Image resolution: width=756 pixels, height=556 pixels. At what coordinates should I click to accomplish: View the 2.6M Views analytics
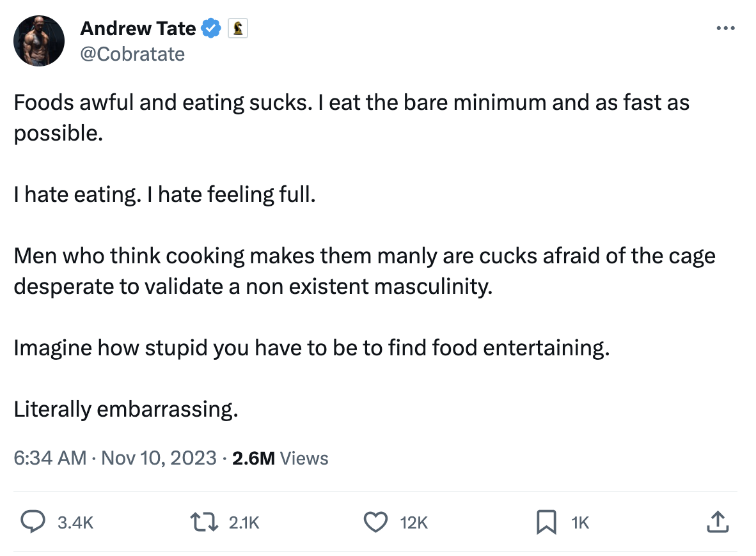point(280,458)
